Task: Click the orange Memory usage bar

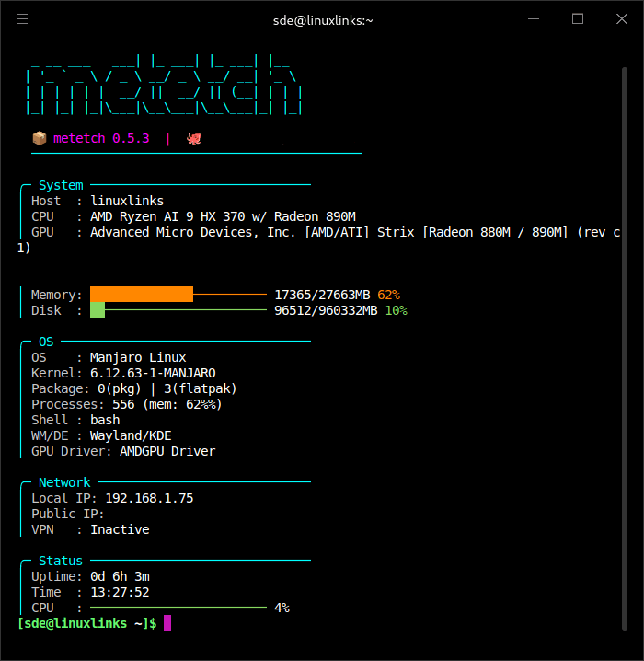Action: click(x=142, y=295)
